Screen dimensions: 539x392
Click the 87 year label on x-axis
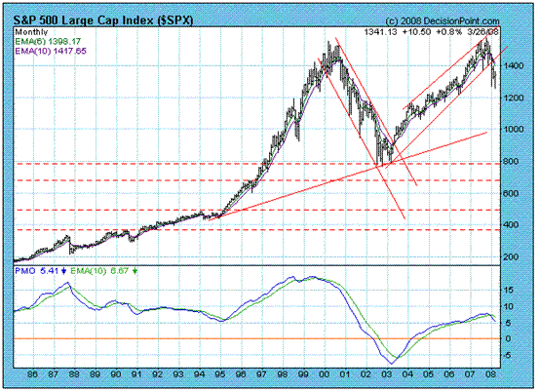pos(53,374)
